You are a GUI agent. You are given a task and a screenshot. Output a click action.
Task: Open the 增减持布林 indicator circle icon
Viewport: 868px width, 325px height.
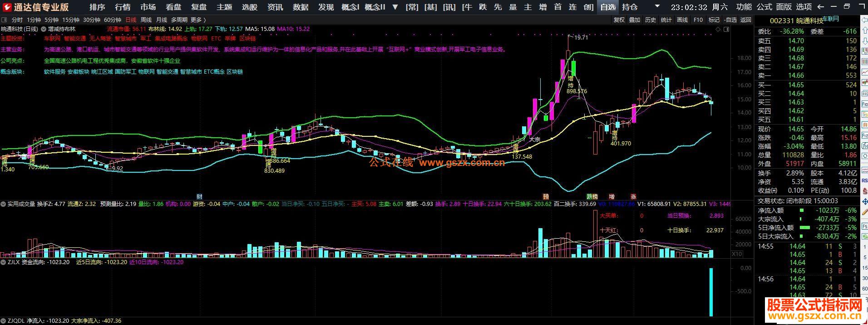[44, 29]
